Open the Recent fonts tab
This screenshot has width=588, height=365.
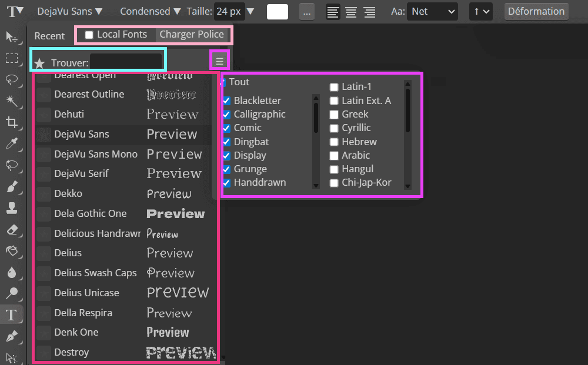coord(49,36)
